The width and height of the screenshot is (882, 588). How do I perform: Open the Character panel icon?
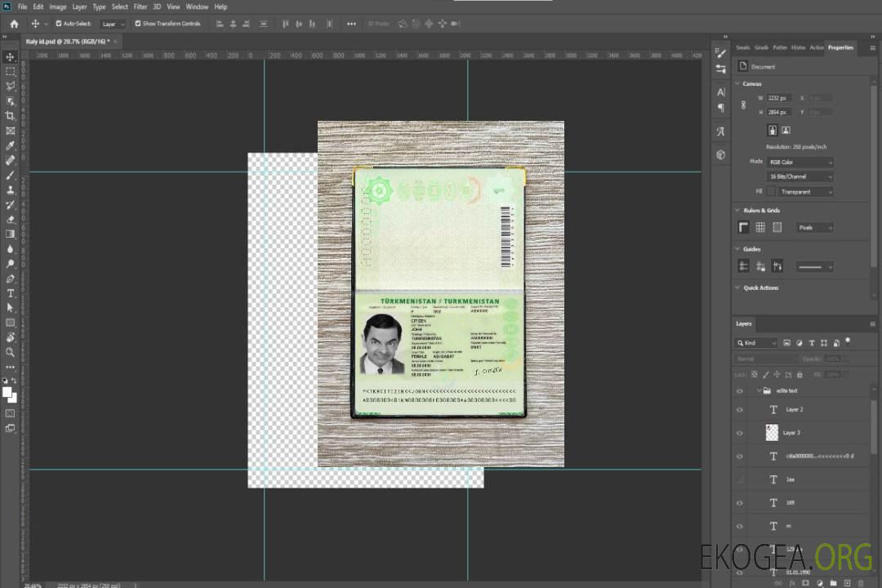[x=721, y=91]
